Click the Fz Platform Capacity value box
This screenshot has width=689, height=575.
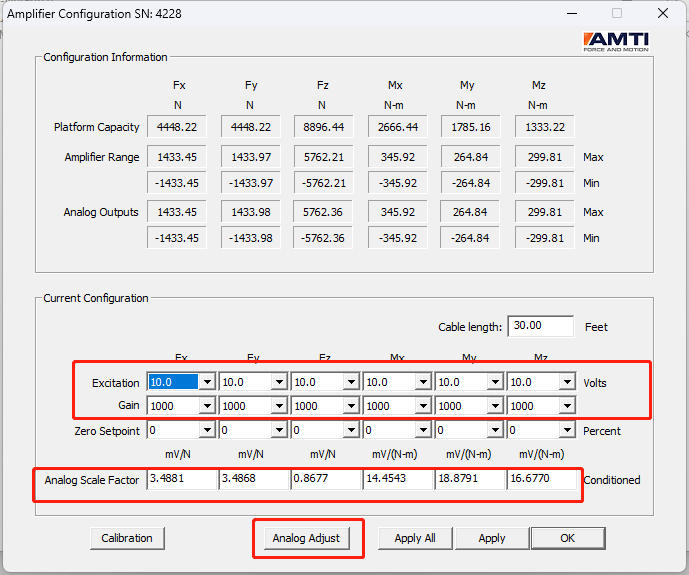click(x=323, y=127)
